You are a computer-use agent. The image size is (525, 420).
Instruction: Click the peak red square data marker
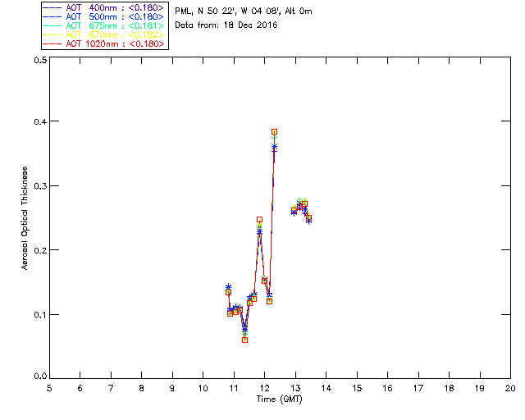(x=274, y=131)
